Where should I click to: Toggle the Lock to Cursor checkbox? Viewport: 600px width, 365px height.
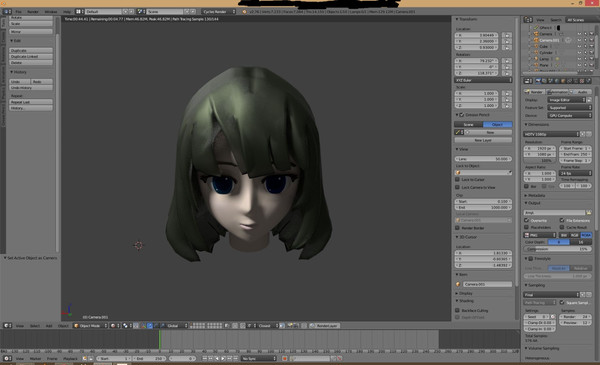(457, 179)
